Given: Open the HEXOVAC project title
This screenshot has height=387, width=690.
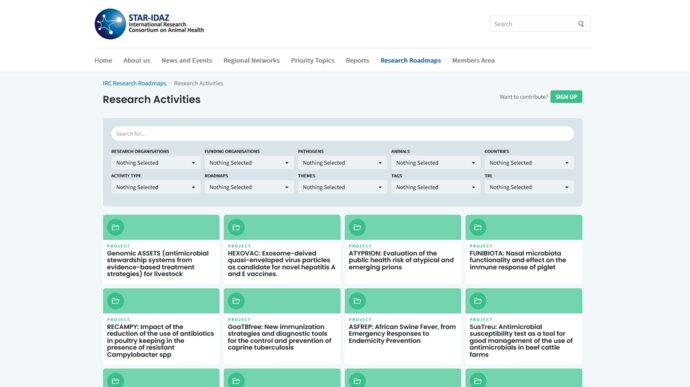Looking at the screenshot, I should click(x=282, y=264).
